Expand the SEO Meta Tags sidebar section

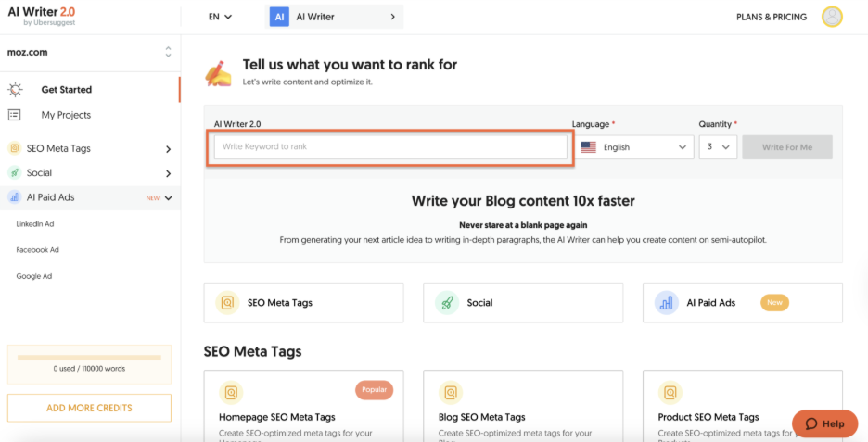[168, 149]
